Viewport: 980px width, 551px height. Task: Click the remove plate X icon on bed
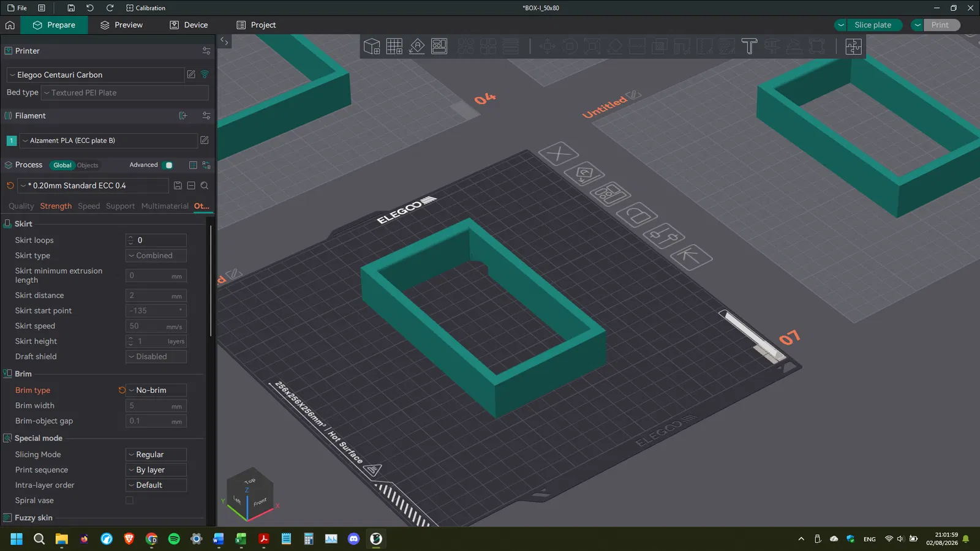click(x=559, y=154)
